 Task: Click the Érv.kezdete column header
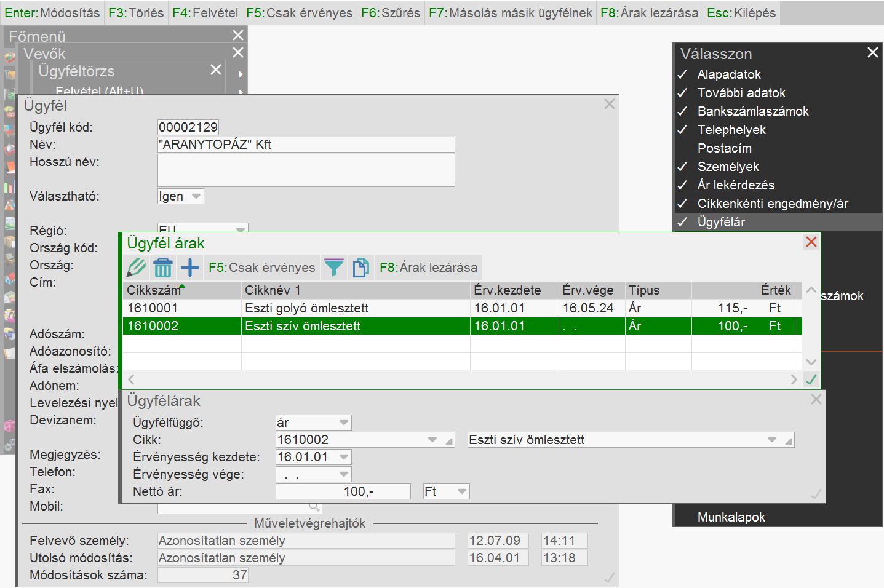coord(514,290)
